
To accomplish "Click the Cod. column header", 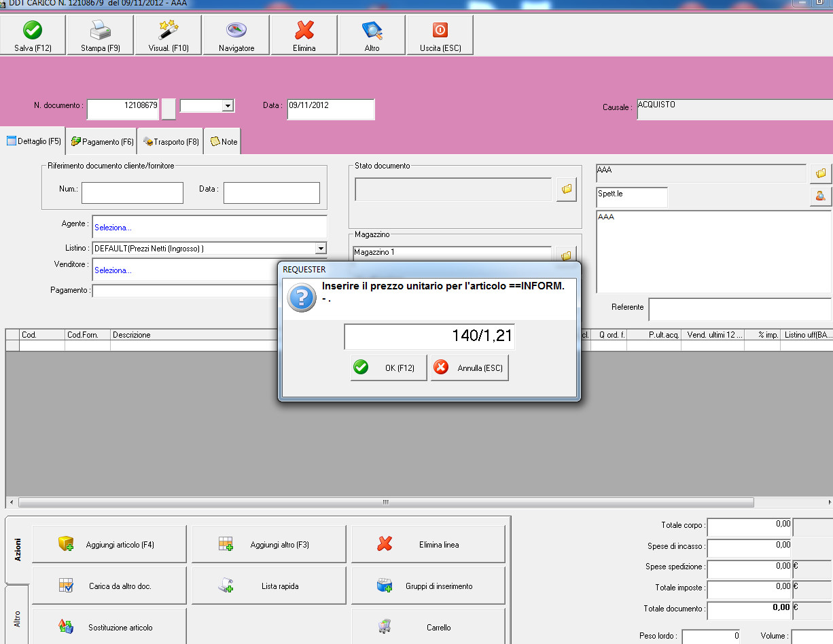I will click(42, 335).
